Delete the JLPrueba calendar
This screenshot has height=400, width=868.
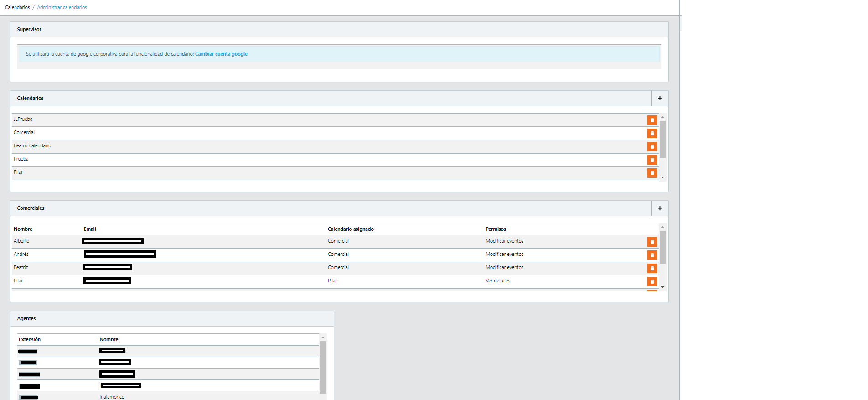[652, 120]
